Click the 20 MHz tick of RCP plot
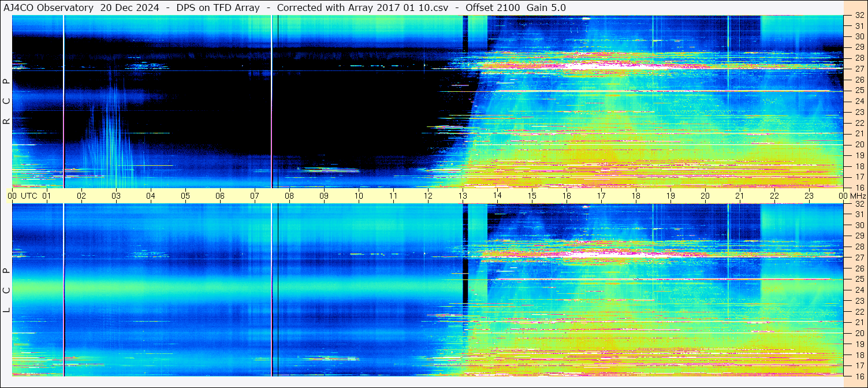Image resolution: width=868 pixels, height=388 pixels. click(x=859, y=144)
